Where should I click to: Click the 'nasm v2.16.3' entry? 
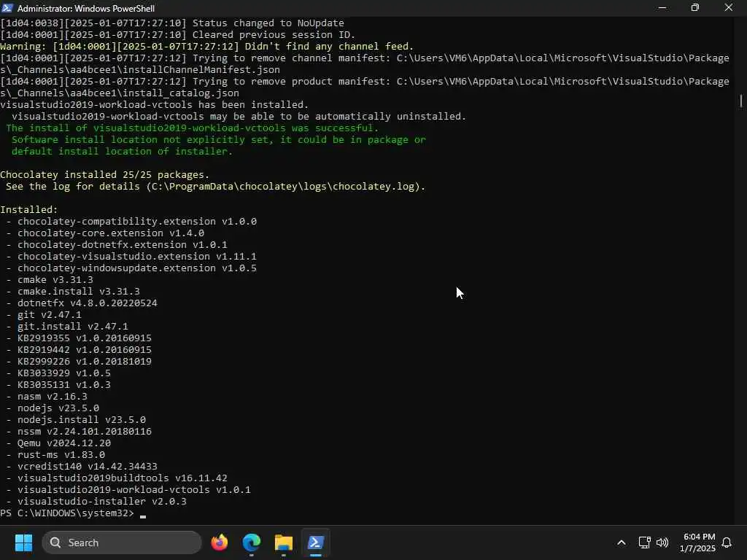(x=53, y=396)
